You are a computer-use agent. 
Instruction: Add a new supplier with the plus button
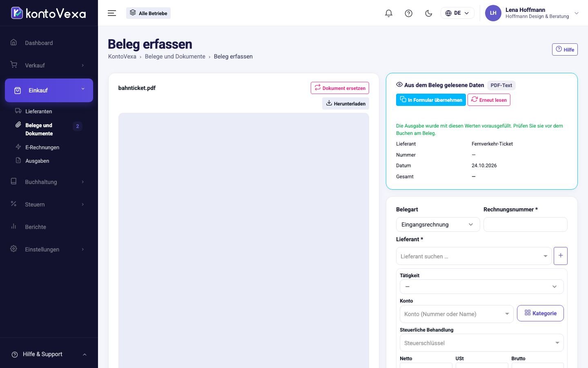pyautogui.click(x=561, y=256)
